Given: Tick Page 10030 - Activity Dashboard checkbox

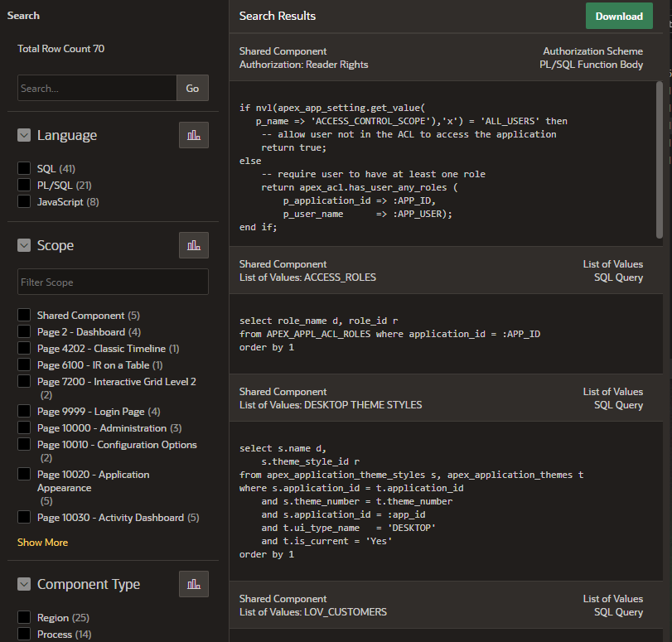Looking at the screenshot, I should pyautogui.click(x=24, y=517).
